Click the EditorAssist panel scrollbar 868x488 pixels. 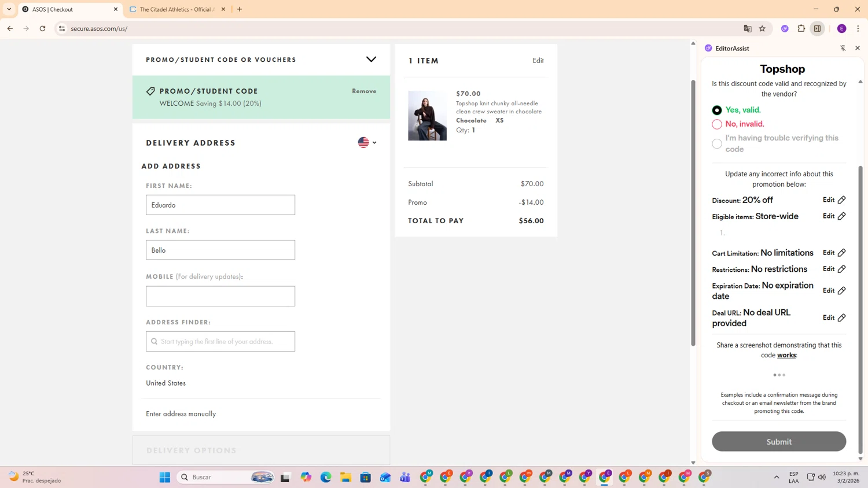860,309
